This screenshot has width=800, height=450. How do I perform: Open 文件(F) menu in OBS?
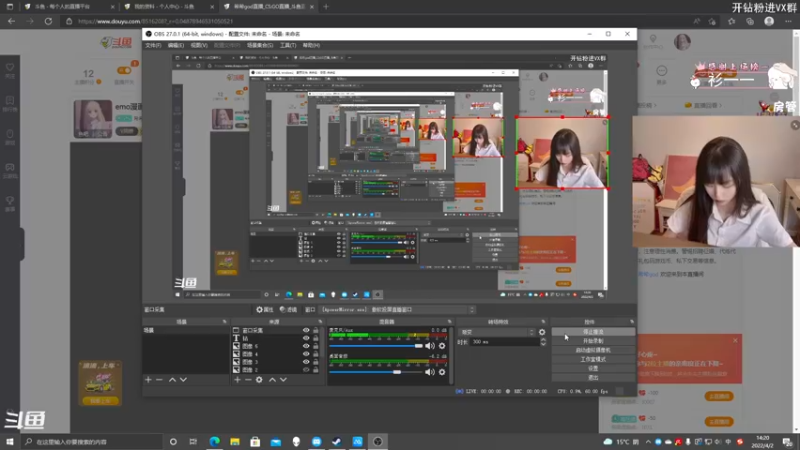point(153,45)
